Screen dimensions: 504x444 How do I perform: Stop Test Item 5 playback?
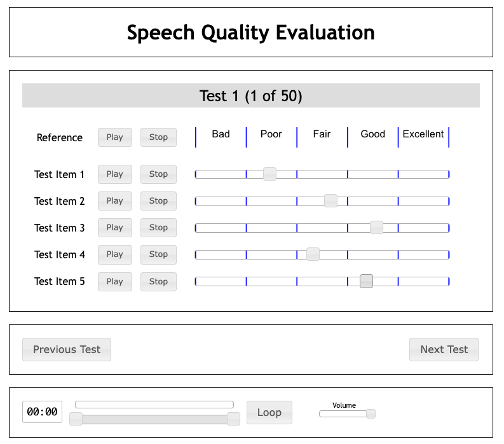158,282
